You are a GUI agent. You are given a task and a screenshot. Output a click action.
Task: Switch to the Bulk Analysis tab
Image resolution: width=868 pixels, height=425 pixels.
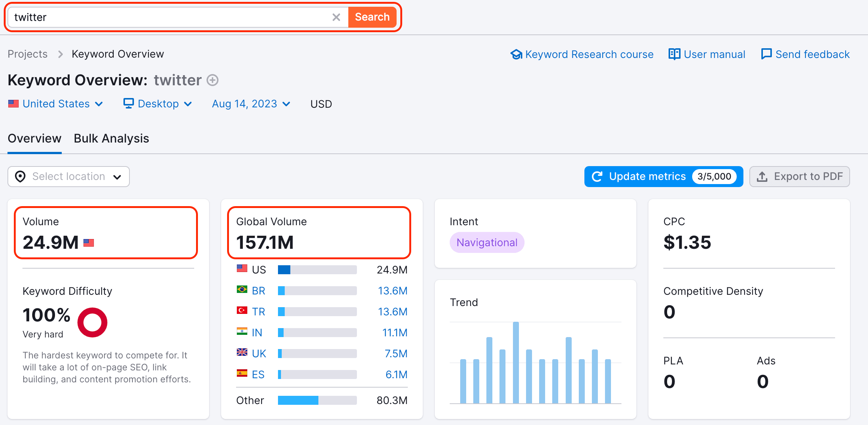pyautogui.click(x=111, y=138)
